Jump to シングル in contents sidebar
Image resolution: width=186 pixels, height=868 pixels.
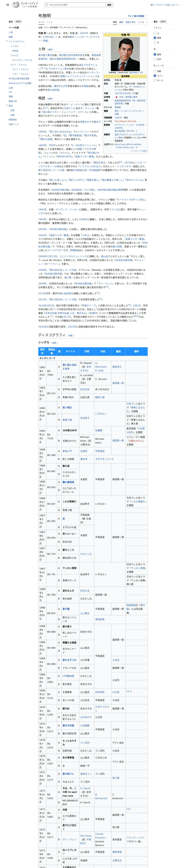tap(14, 46)
